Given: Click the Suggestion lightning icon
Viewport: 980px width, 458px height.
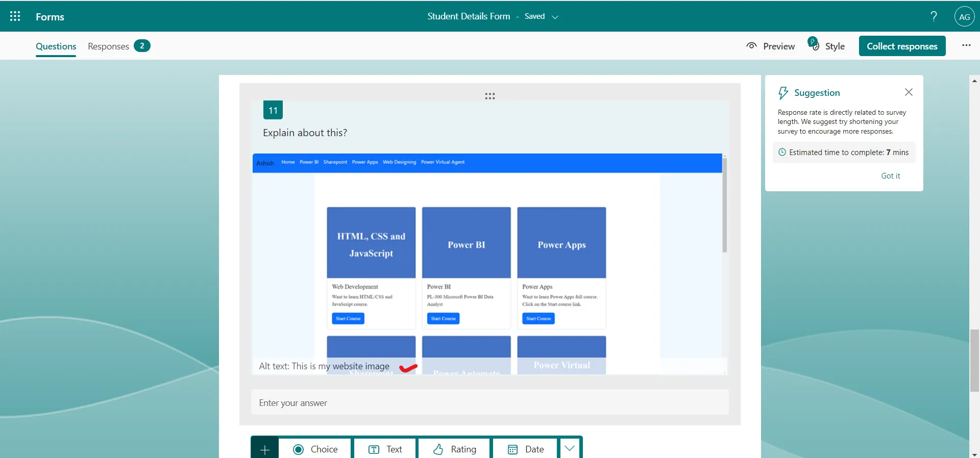Looking at the screenshot, I should (x=783, y=93).
